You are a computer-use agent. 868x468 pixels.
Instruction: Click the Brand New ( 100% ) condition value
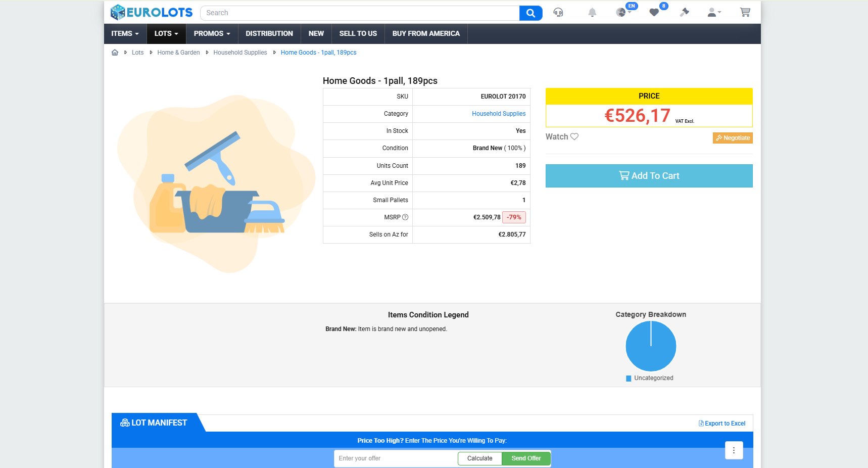tap(499, 148)
